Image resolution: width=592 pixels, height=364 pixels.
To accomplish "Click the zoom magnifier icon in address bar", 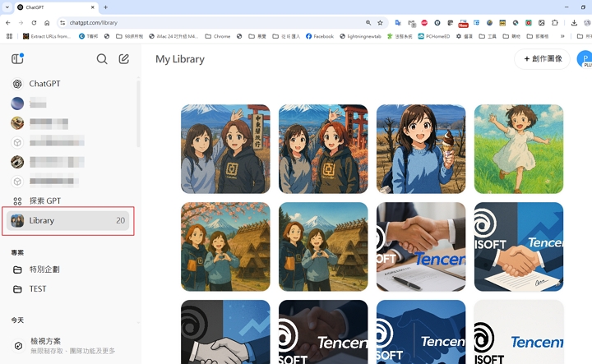I will click(x=368, y=23).
